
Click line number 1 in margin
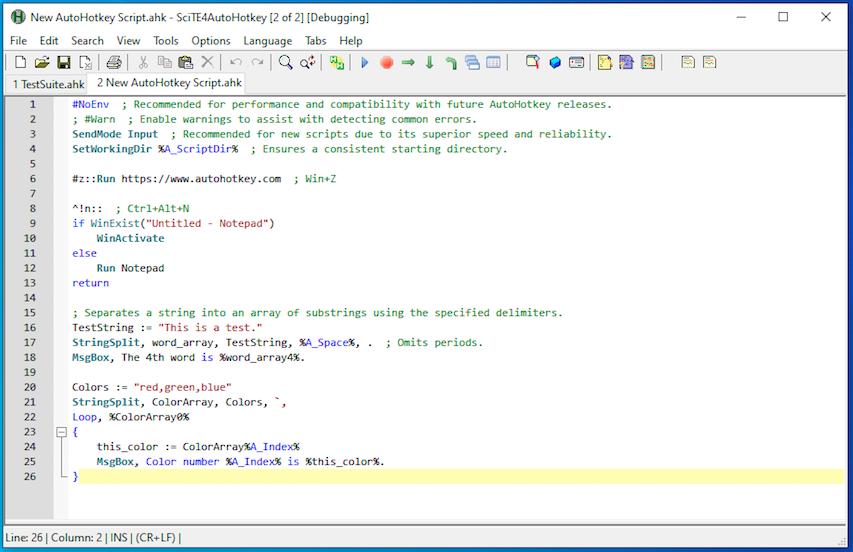(33, 104)
